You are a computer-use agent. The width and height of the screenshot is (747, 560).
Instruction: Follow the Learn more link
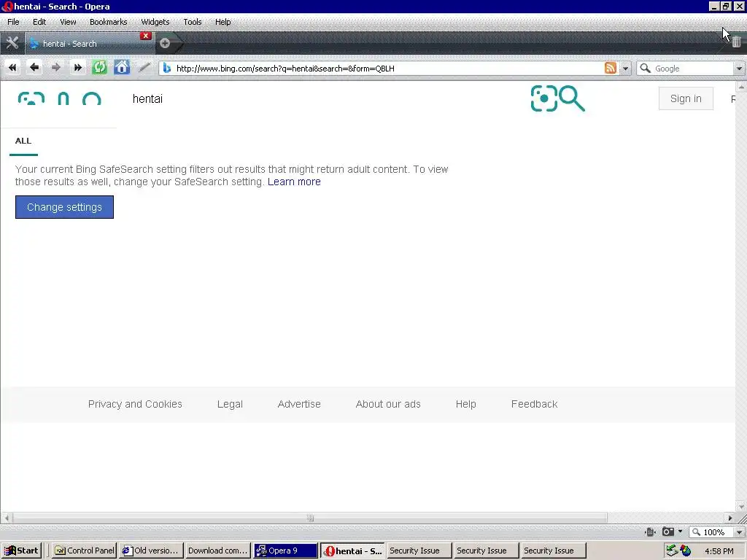click(x=294, y=182)
